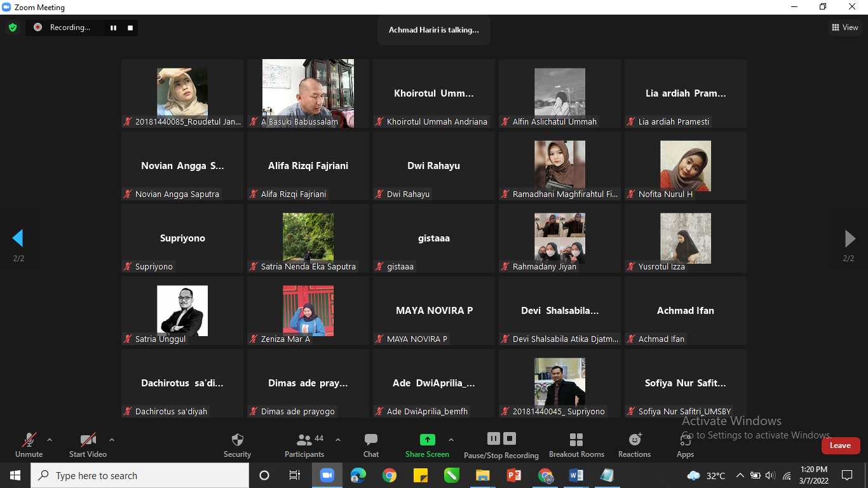Click the red Leave button

point(840,445)
